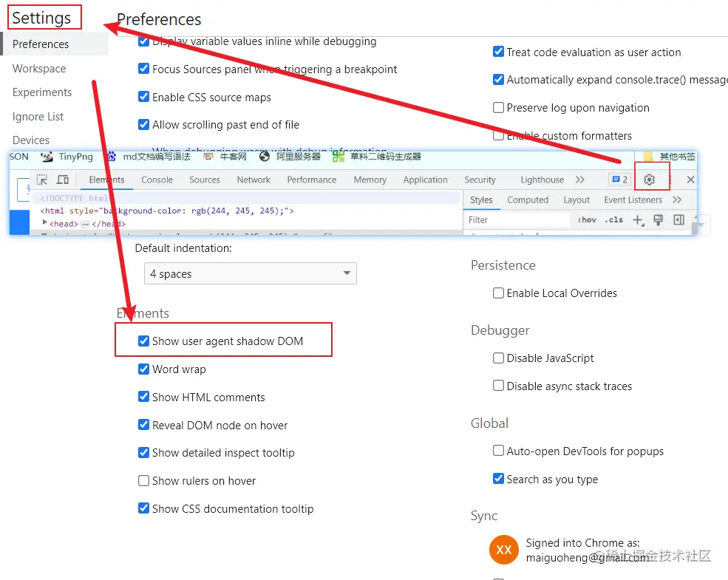Switch to the Lighthouse panel tab
The image size is (728, 580).
point(542,180)
